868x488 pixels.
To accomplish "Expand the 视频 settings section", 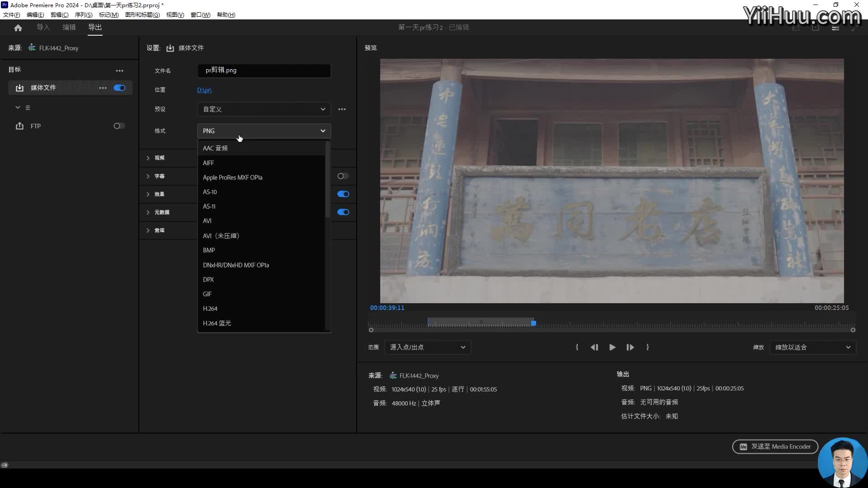I will [x=148, y=158].
